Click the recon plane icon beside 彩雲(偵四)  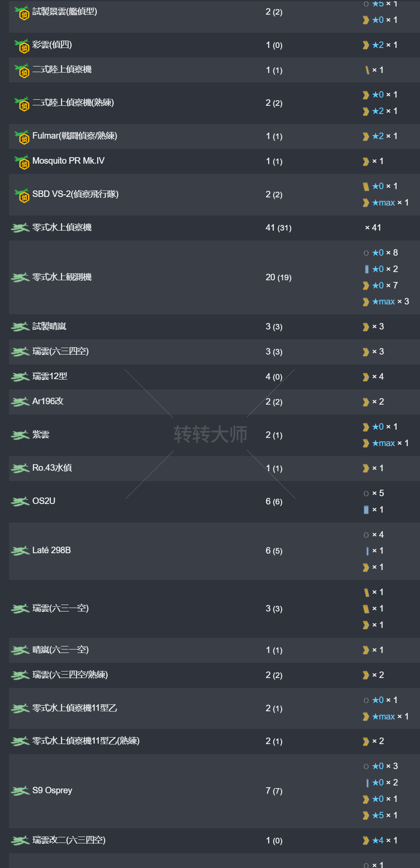coord(22,45)
